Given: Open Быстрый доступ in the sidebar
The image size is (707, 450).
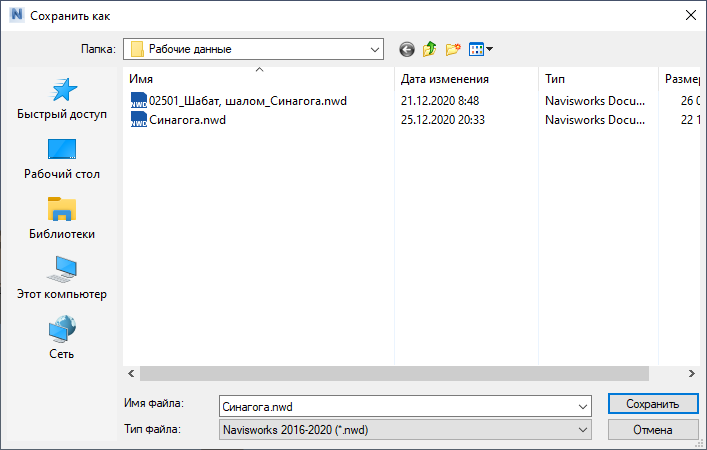Looking at the screenshot, I should click(62, 99).
